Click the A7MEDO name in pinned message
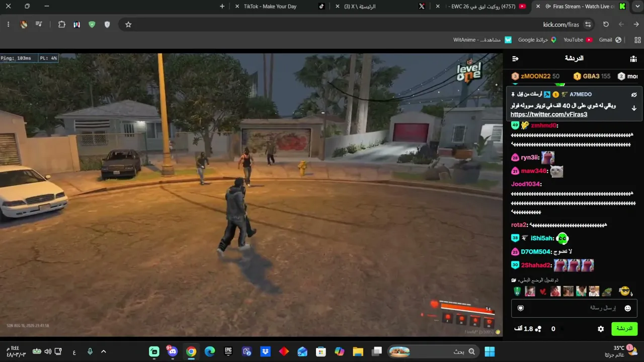Image resolution: width=644 pixels, height=362 pixels. (581, 95)
